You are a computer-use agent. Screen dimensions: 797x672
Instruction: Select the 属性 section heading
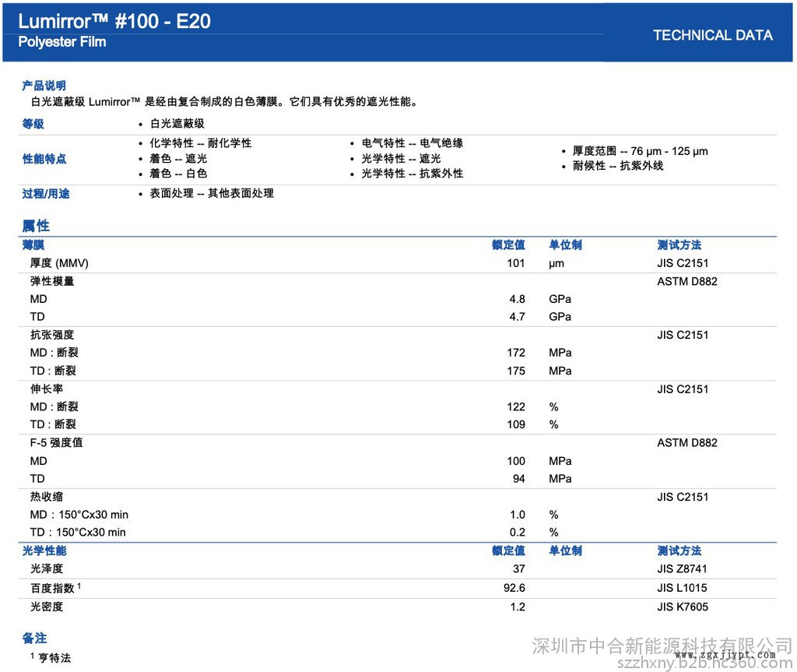[x=35, y=226]
